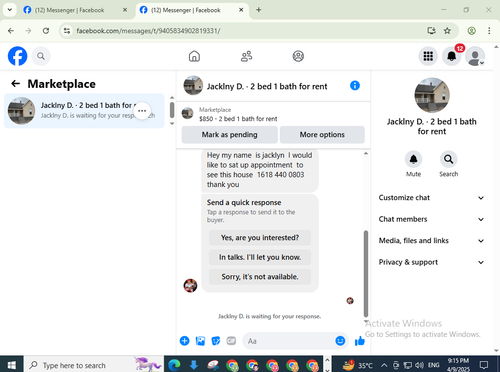The image size is (500, 372).
Task: Bookmark this page with star icon
Action: [447, 31]
